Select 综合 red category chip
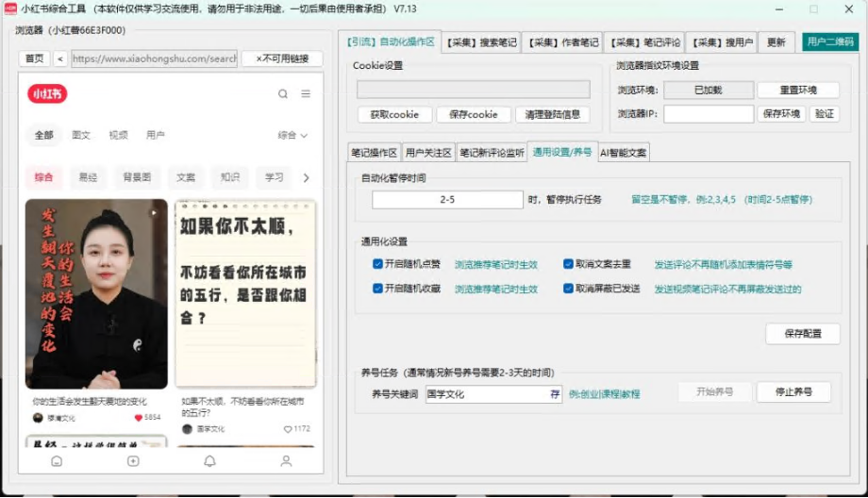Image resolution: width=868 pixels, height=498 pixels. (43, 177)
